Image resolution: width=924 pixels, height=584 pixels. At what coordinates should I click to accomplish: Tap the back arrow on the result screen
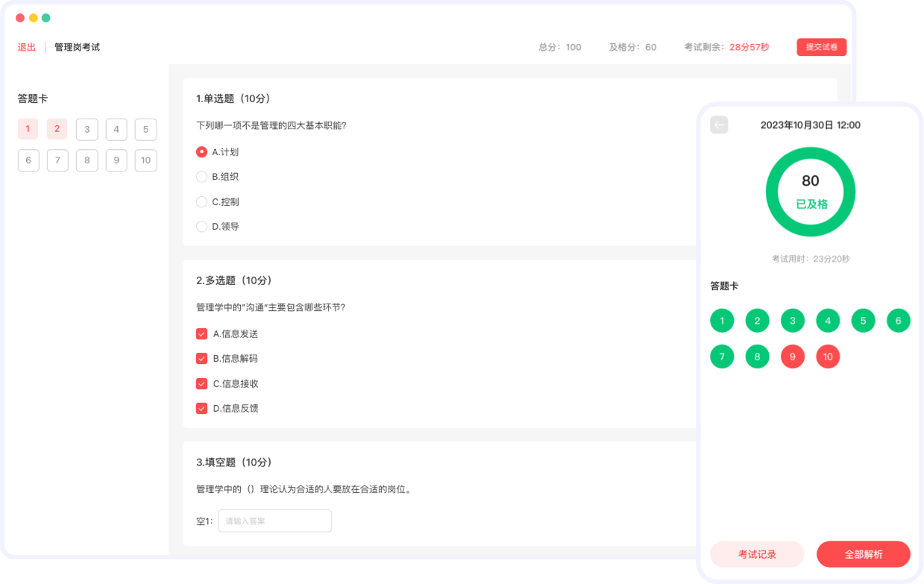click(x=719, y=125)
